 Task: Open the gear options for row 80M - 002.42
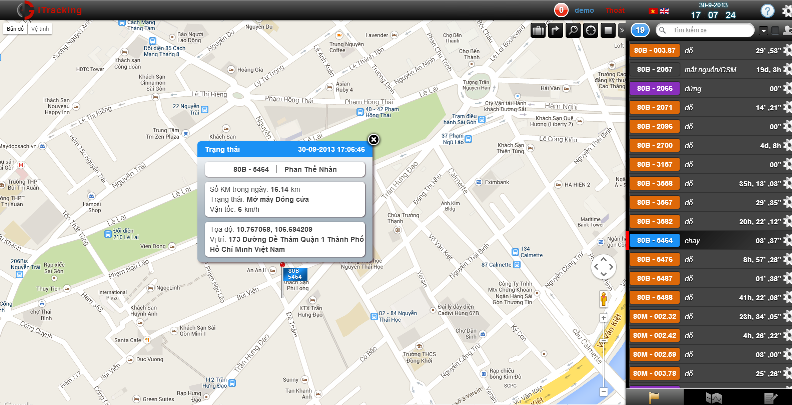pyautogui.click(x=787, y=336)
